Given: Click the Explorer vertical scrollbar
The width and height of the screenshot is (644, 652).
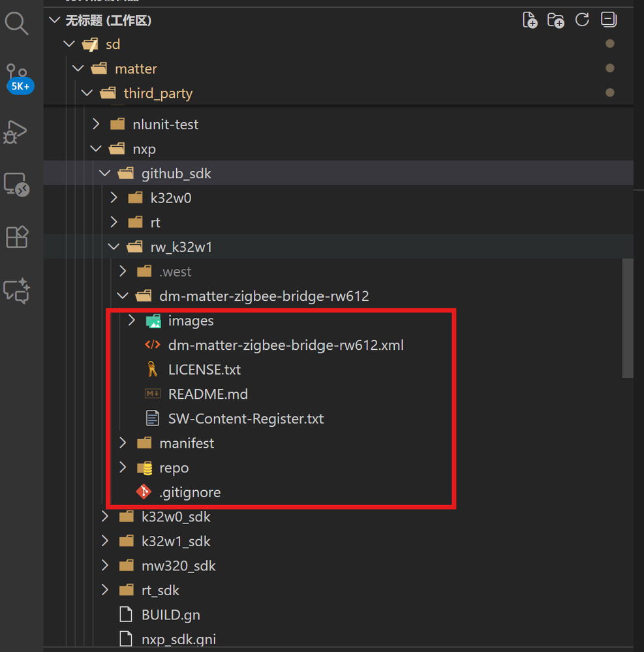Looking at the screenshot, I should coord(628,318).
